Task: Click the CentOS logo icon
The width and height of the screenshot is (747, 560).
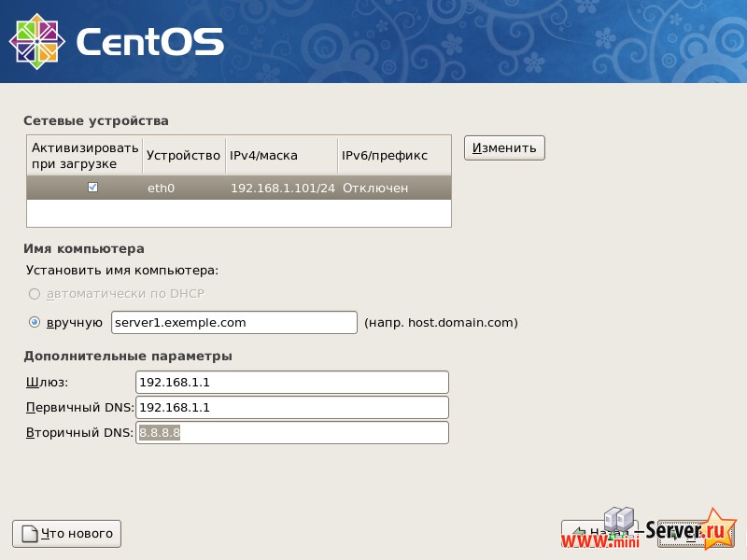Action: (36, 41)
